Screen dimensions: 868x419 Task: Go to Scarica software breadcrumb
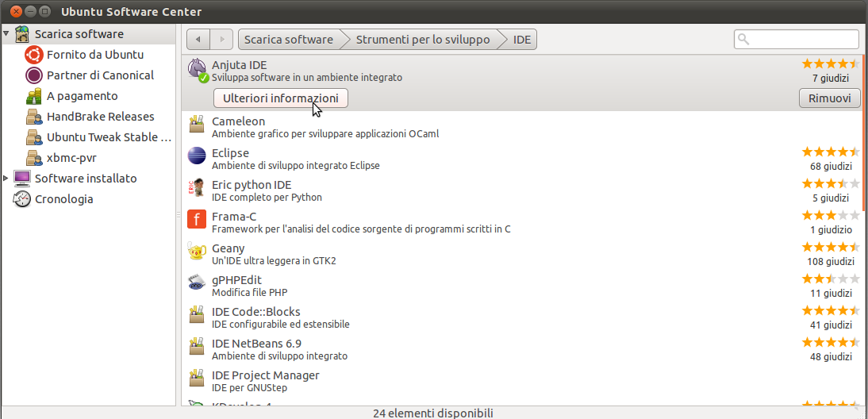pyautogui.click(x=289, y=39)
